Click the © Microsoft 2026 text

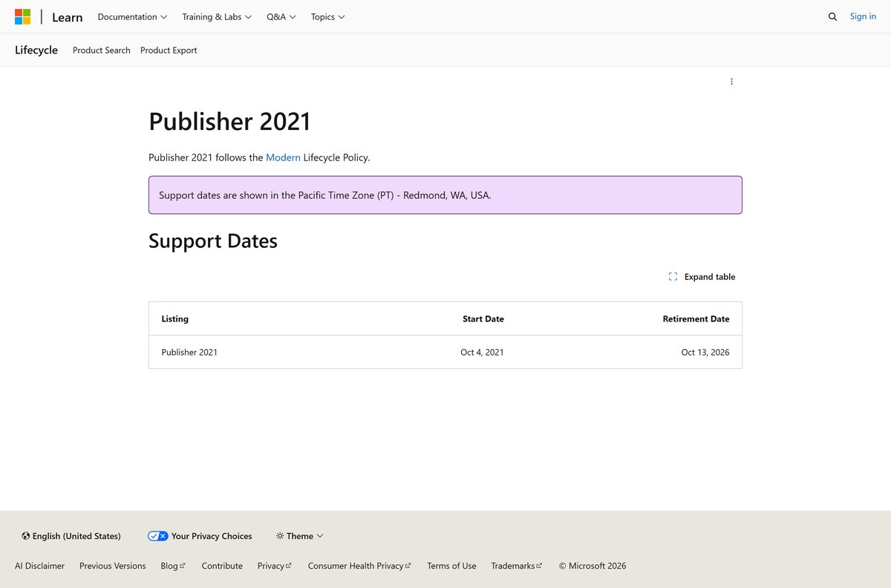[x=593, y=566]
